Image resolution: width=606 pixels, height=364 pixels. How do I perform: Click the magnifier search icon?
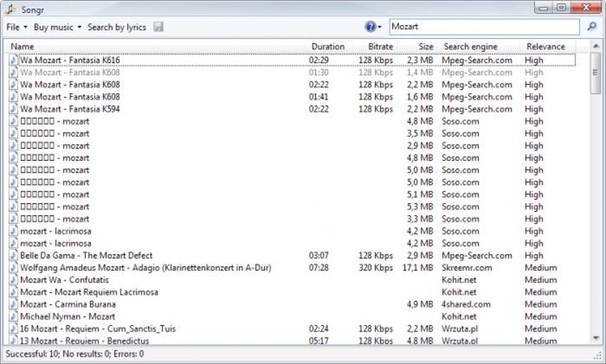point(592,27)
